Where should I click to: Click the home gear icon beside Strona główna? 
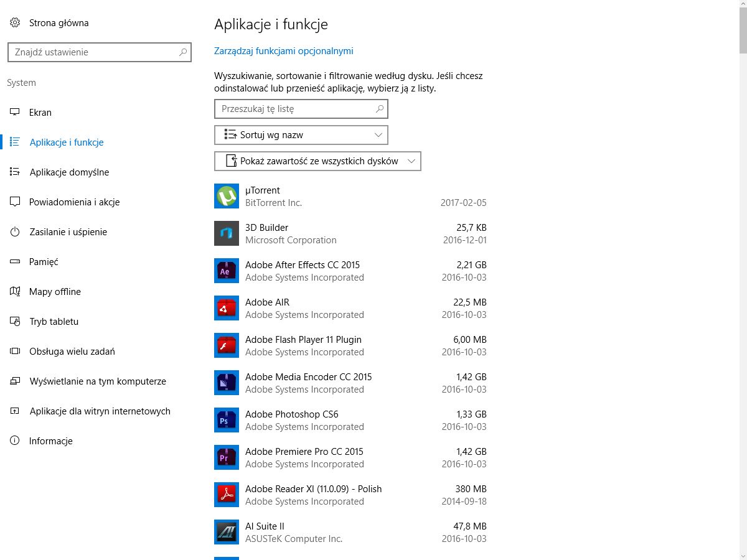(x=15, y=23)
